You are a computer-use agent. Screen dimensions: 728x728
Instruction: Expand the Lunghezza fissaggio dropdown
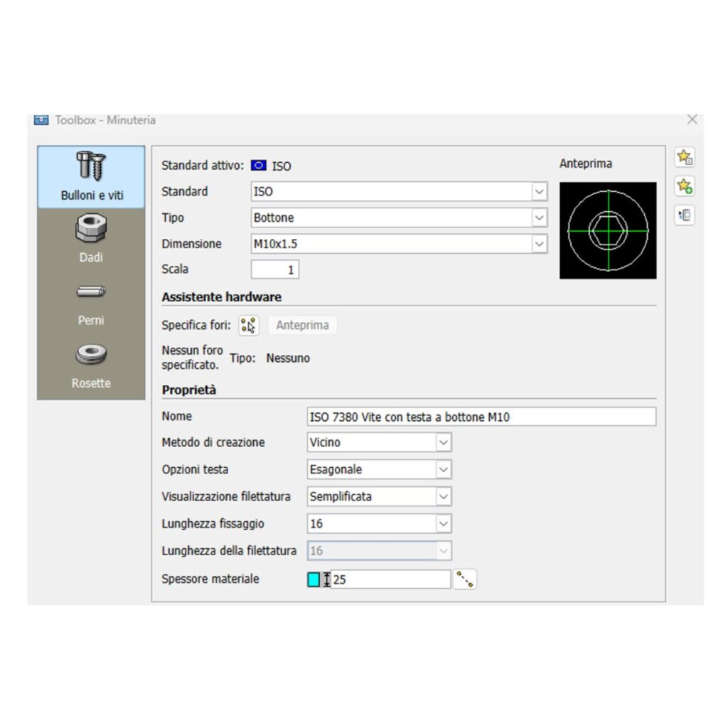click(x=380, y=524)
